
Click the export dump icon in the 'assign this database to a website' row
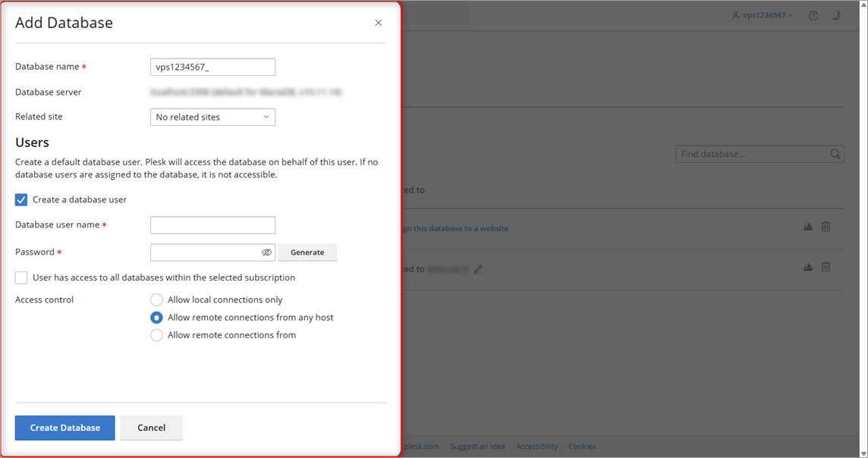[807, 226]
